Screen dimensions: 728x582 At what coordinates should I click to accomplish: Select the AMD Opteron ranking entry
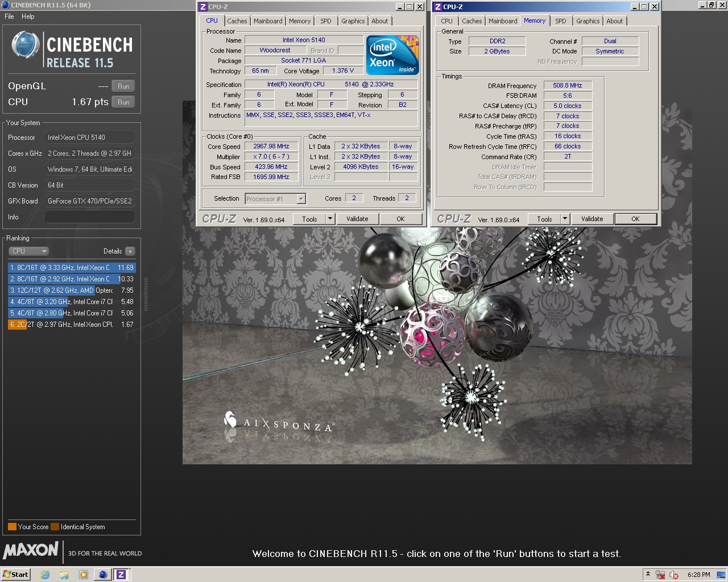[72, 290]
